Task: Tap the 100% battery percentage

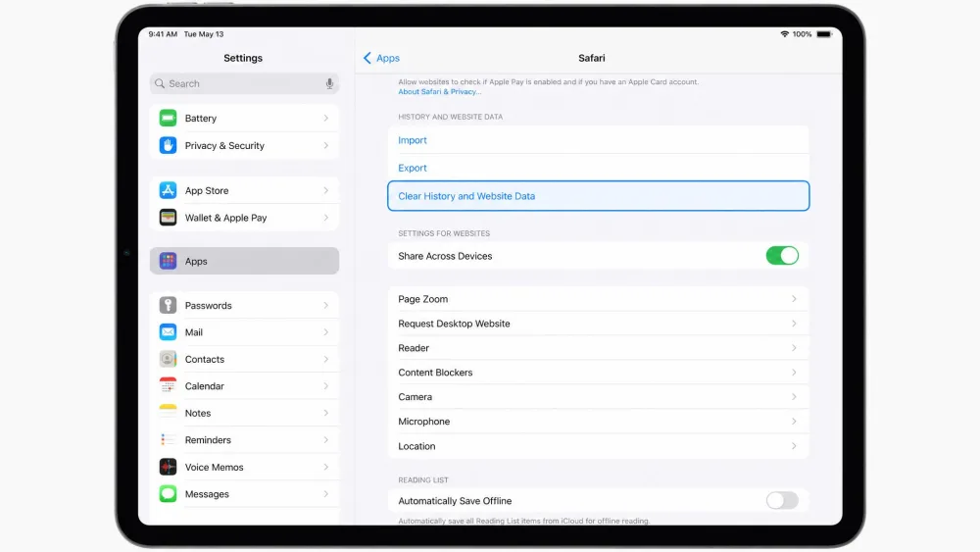Action: click(802, 34)
